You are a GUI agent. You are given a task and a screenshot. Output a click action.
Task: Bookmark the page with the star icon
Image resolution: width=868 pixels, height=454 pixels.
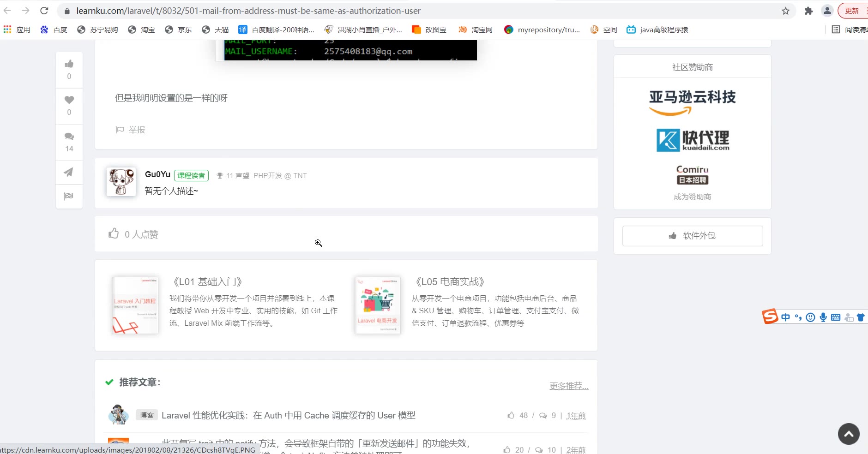(785, 11)
